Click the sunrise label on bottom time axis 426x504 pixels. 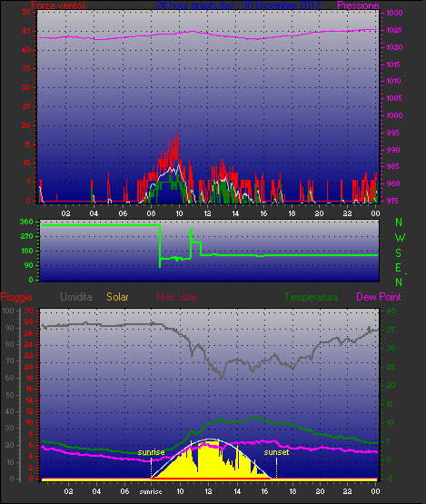coord(151,492)
